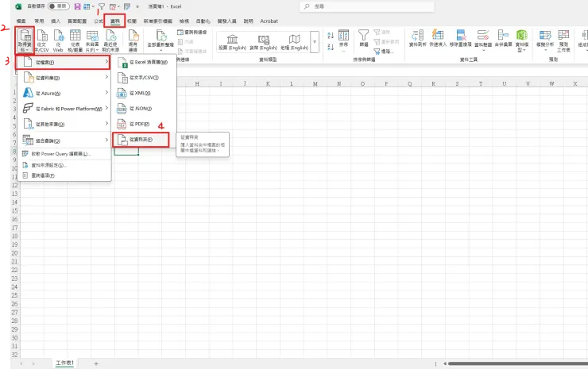Open the Data ribbon tab
This screenshot has width=588, height=369.
pos(114,21)
